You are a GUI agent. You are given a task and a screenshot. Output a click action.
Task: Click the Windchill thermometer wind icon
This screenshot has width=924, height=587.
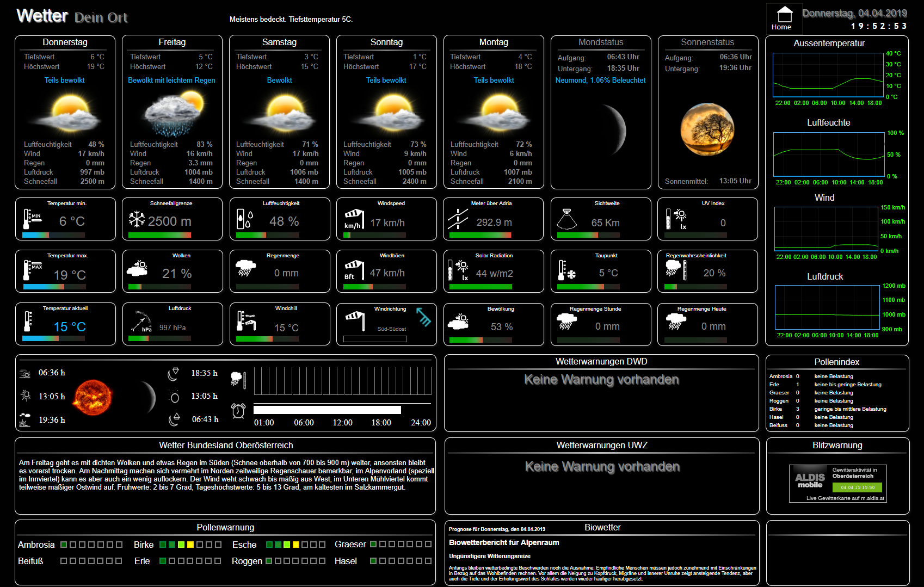(x=246, y=321)
